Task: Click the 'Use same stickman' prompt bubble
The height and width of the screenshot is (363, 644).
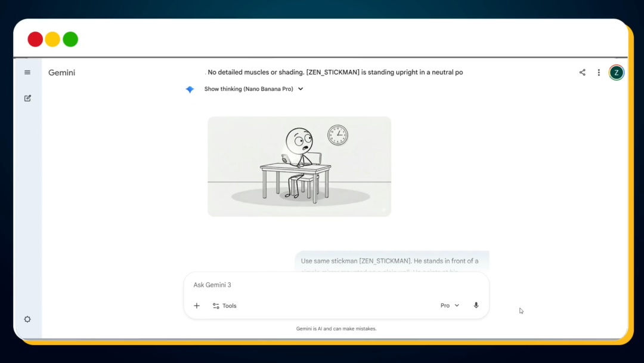Action: click(392, 262)
